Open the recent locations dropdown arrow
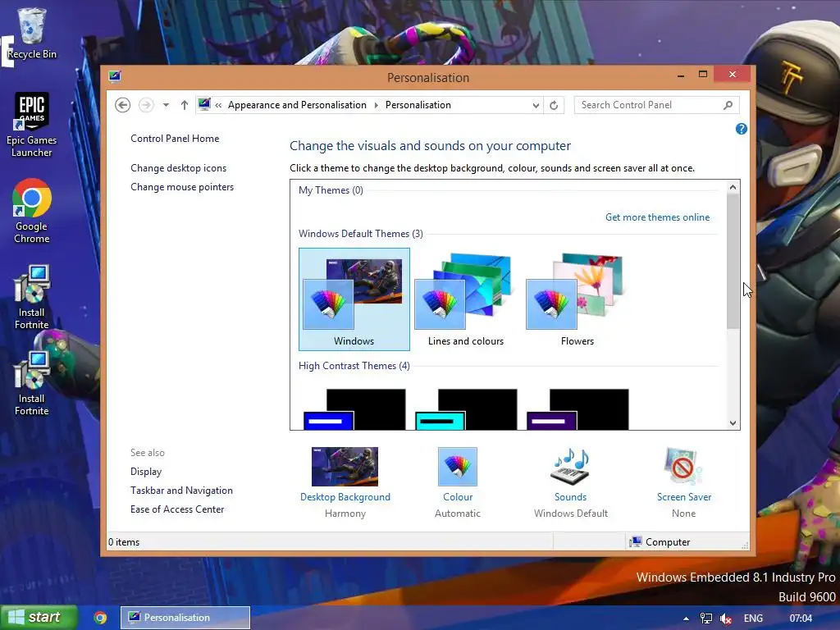Screen dimensions: 840x630 (166, 105)
